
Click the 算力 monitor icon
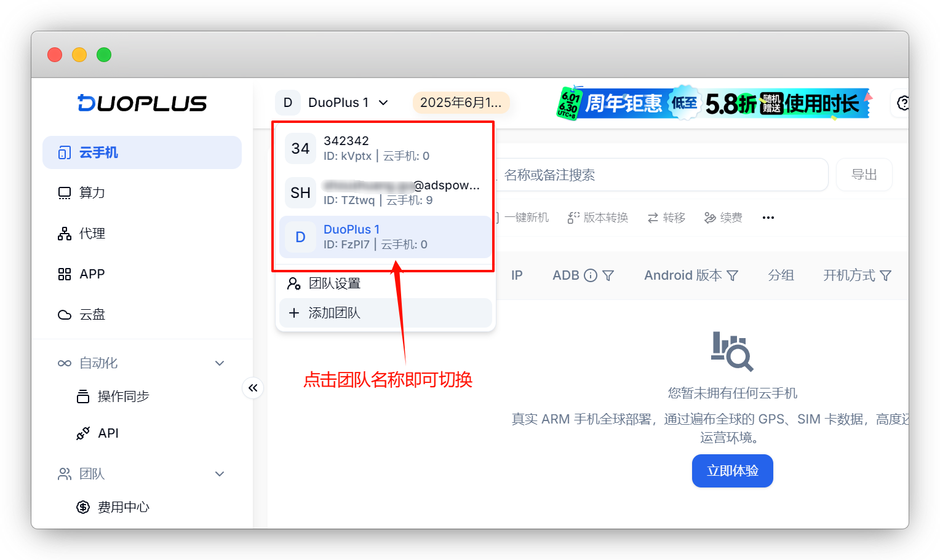point(65,193)
